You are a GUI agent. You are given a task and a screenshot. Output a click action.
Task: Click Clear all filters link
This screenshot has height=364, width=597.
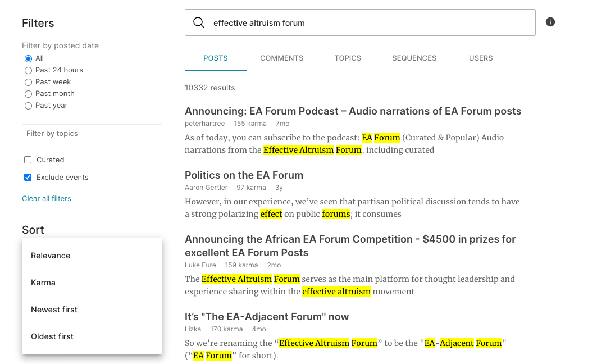[x=47, y=199]
